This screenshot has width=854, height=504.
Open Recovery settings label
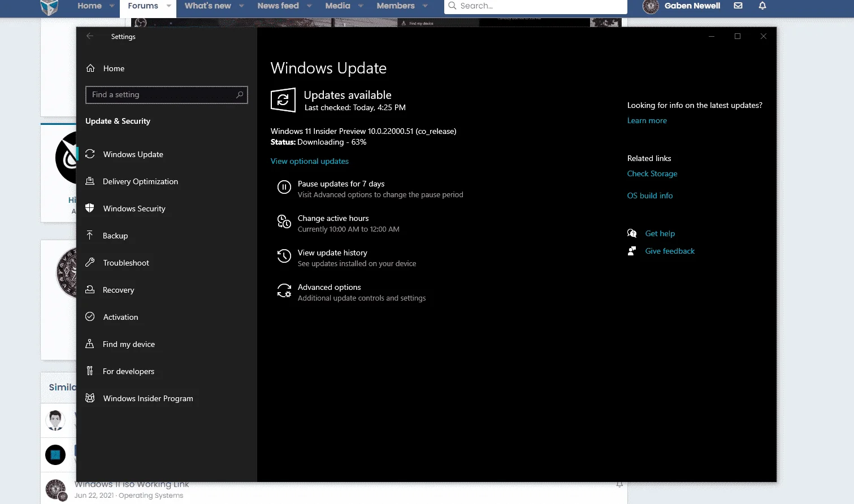coord(119,290)
